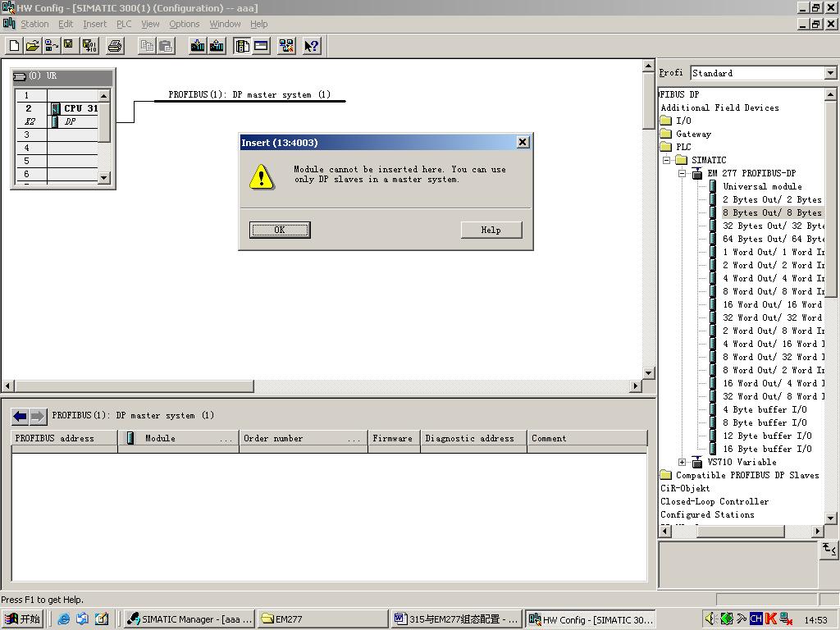The width and height of the screenshot is (840, 630).
Task: Click the PLC folder icon in catalog
Action: (x=666, y=147)
